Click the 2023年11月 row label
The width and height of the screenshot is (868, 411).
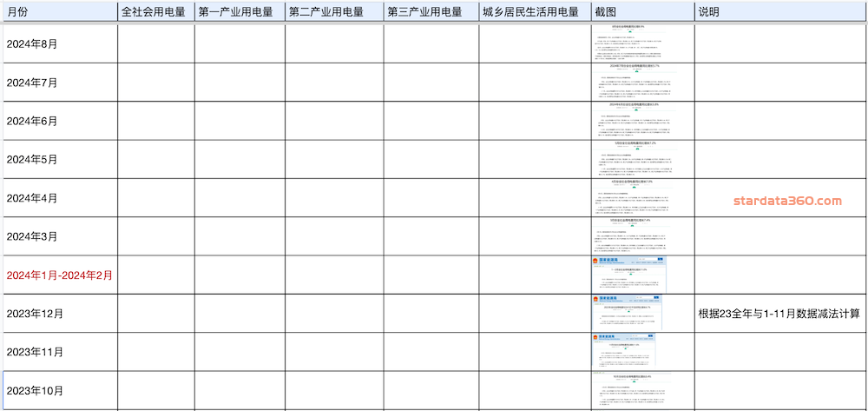click(35, 352)
